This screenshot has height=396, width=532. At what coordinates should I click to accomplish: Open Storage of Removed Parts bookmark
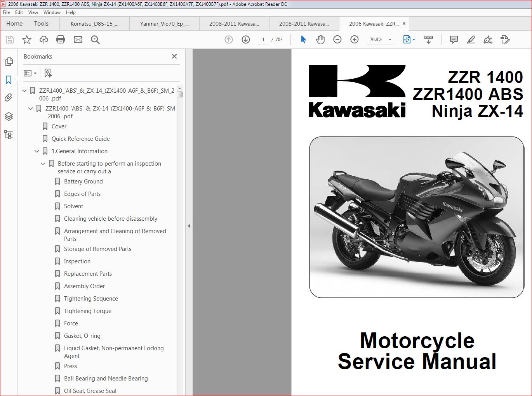[97, 249]
